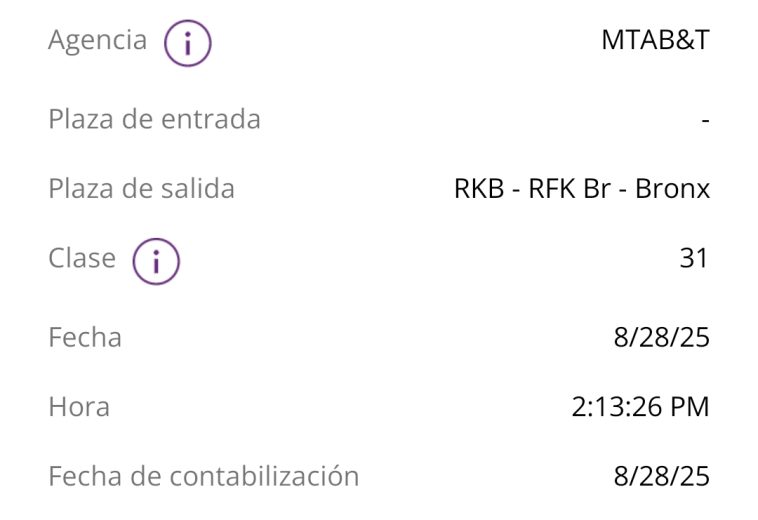Click the PM indicator in the Hora value
The height and width of the screenshot is (520, 758).
click(690, 407)
